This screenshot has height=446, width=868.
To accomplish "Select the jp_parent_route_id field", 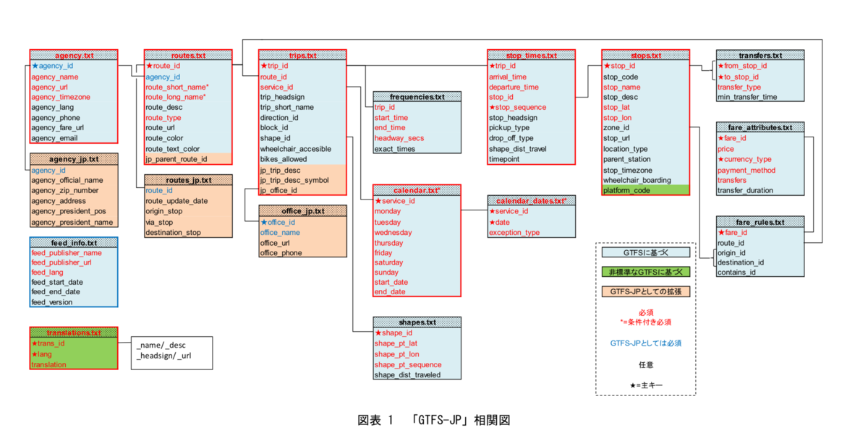I will pos(188,159).
